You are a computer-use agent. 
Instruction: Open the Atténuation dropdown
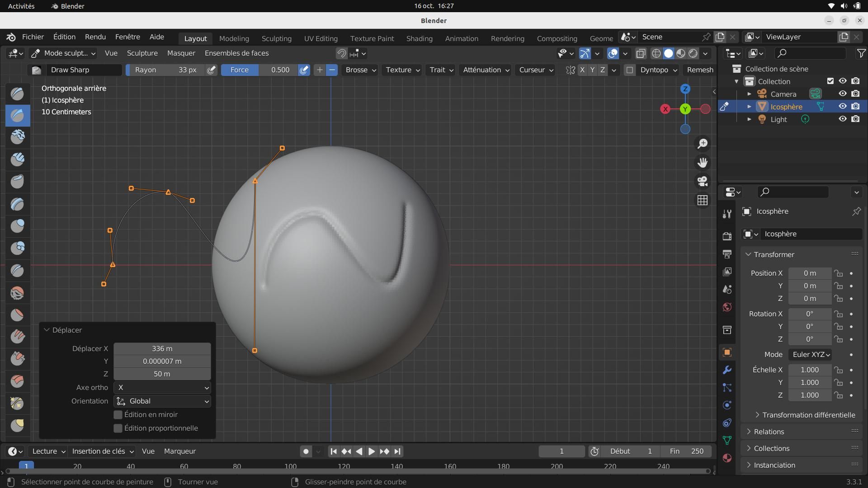click(x=486, y=70)
